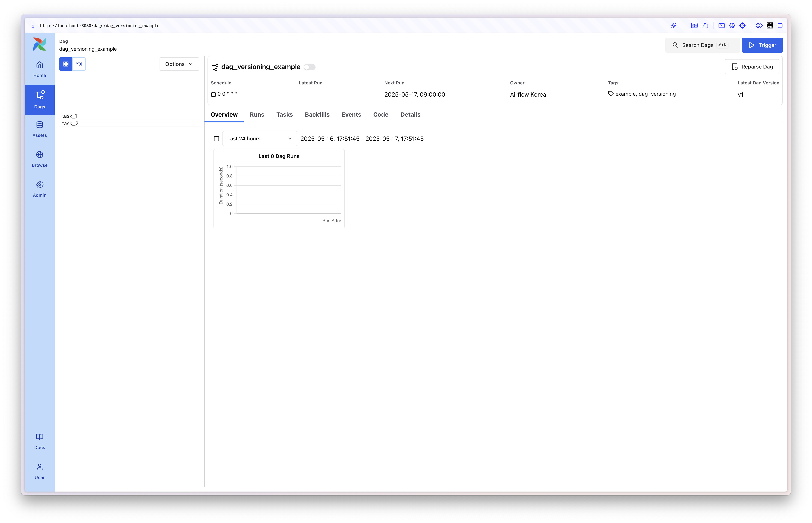Open the Code tab
The width and height of the screenshot is (812, 523).
(381, 115)
